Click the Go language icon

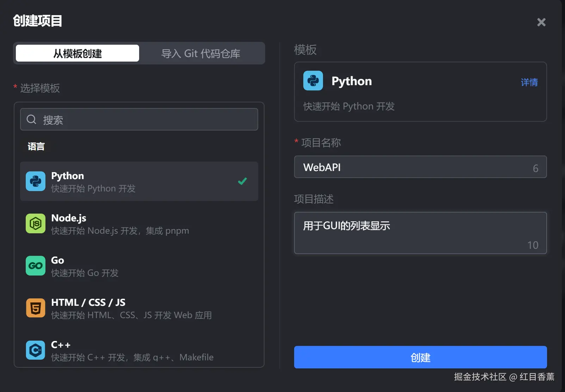[36, 266]
